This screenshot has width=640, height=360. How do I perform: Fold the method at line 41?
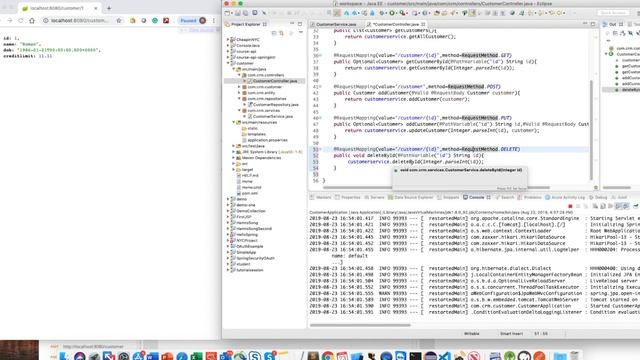[x=320, y=87]
